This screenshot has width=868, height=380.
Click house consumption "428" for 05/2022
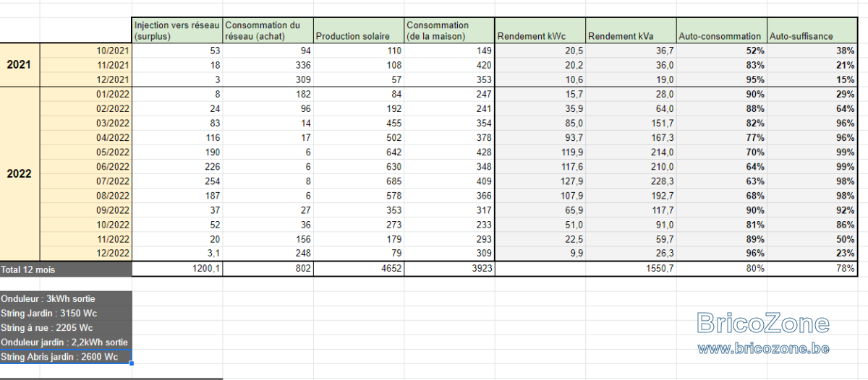pos(448,152)
